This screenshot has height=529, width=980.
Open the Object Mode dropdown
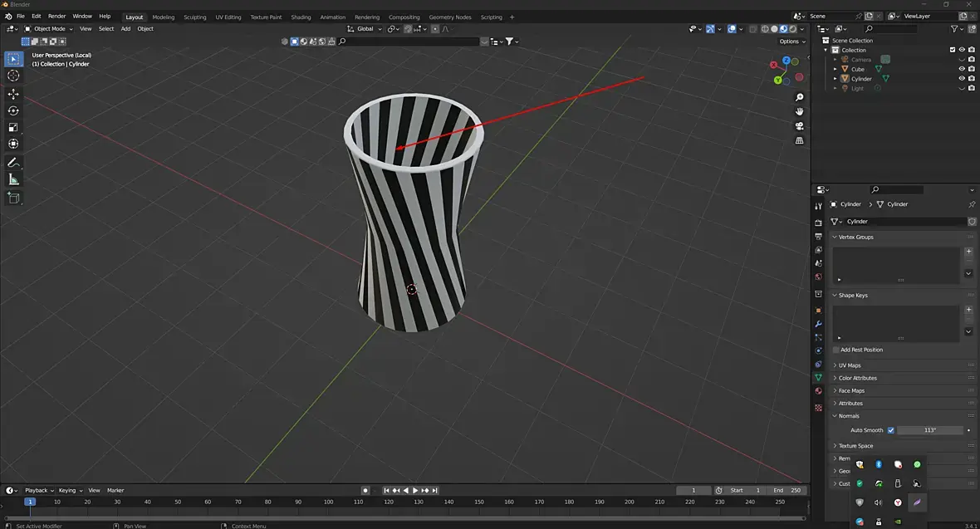pos(49,29)
